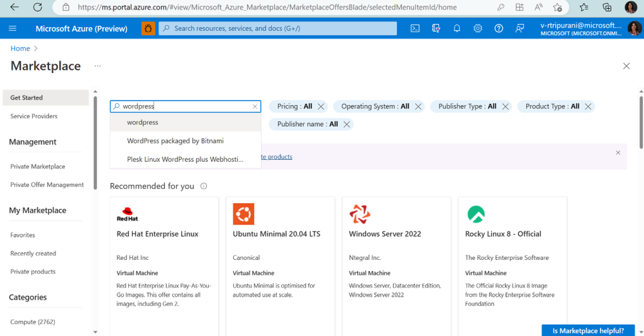644x336 pixels.
Task: Choose 'Plesk Linux WordPress plus Webhosting' suggestion
Action: point(185,159)
